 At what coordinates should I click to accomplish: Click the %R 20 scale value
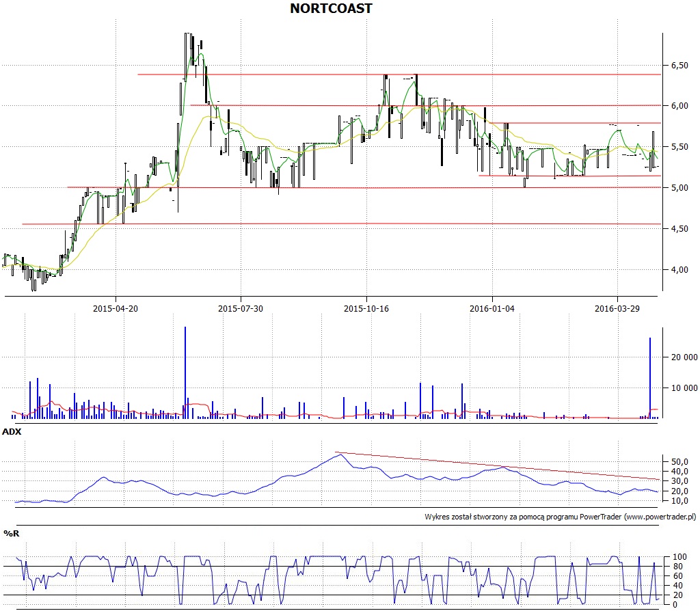coord(677,595)
